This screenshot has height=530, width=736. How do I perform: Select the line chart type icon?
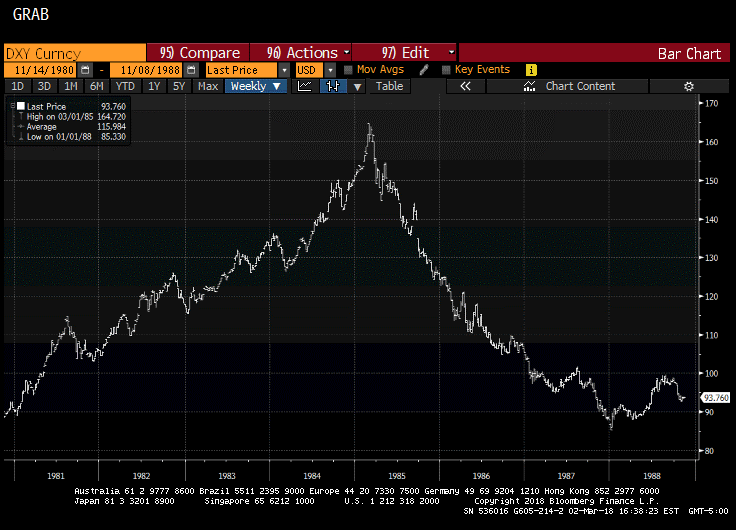305,86
